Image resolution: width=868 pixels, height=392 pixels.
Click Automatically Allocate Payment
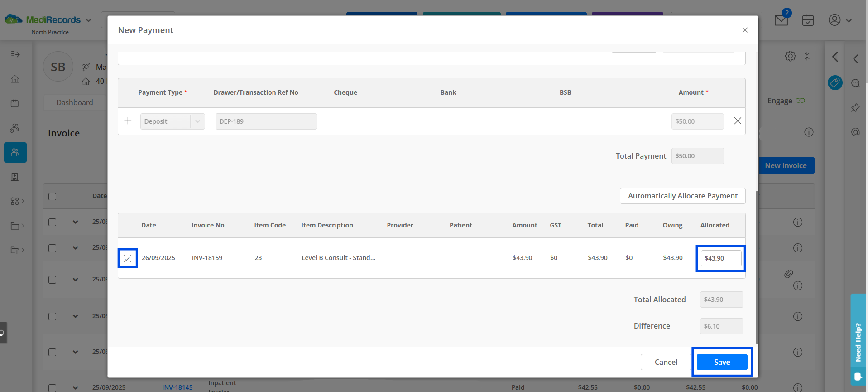683,196
